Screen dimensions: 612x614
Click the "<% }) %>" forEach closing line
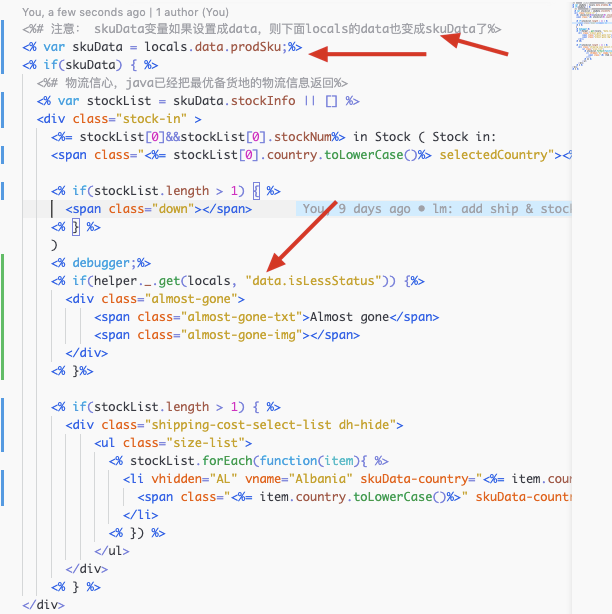[x=137, y=533]
